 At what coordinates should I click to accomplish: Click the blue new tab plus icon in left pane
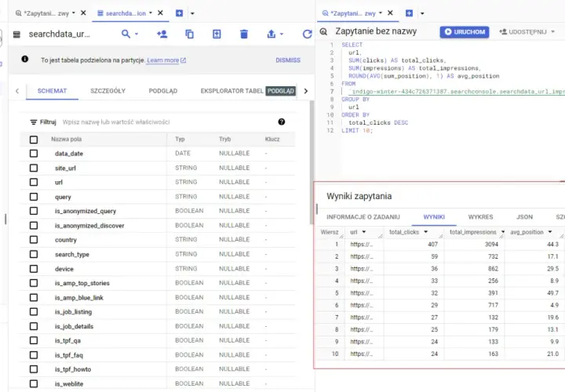(179, 13)
